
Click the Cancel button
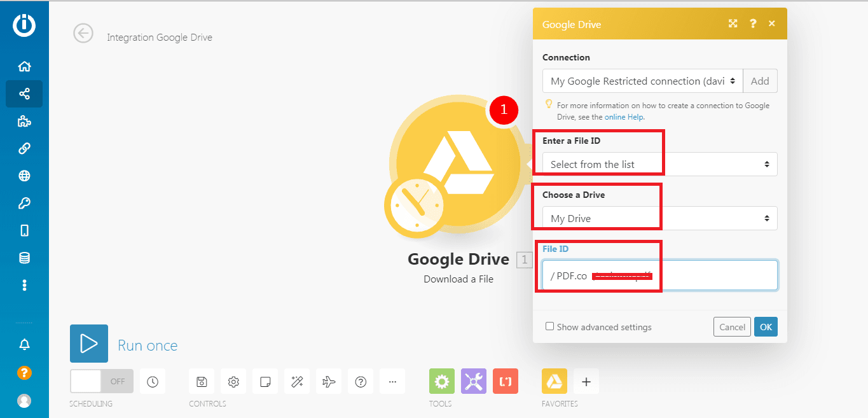732,327
